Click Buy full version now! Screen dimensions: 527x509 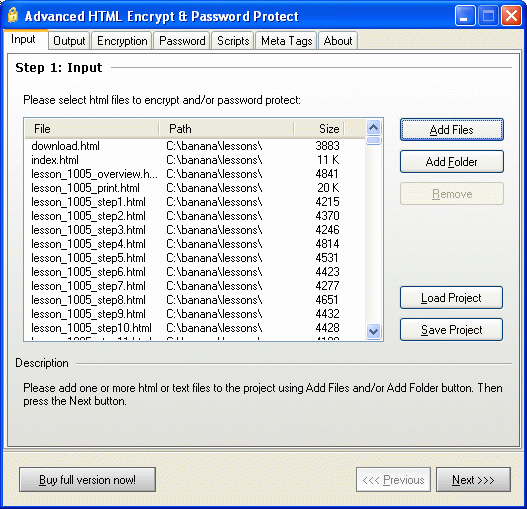click(x=87, y=479)
